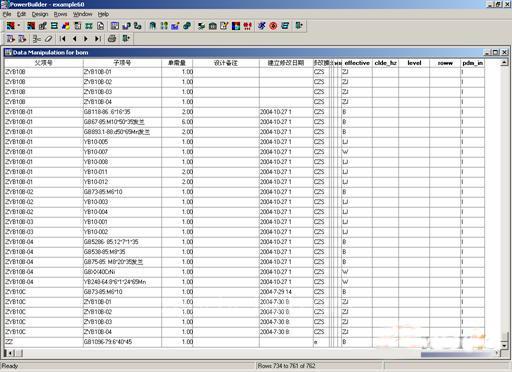Click the red and blue color-squares icon

236,26
